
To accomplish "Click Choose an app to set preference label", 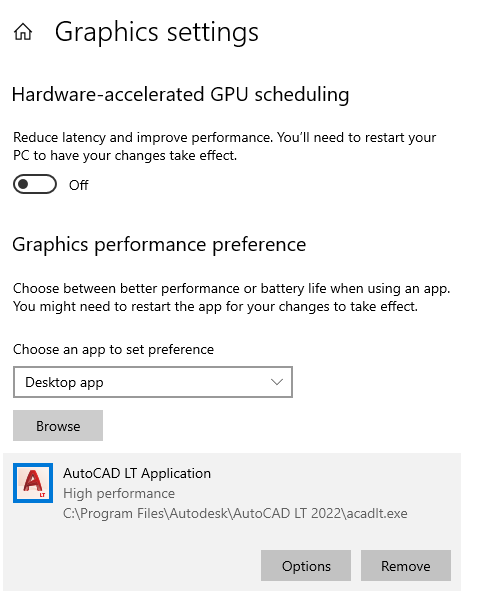I will click(x=113, y=349).
